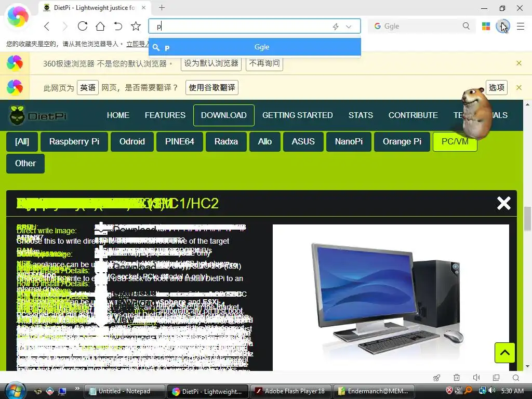
Task: Click the volume icon in system tray
Action: click(492, 391)
